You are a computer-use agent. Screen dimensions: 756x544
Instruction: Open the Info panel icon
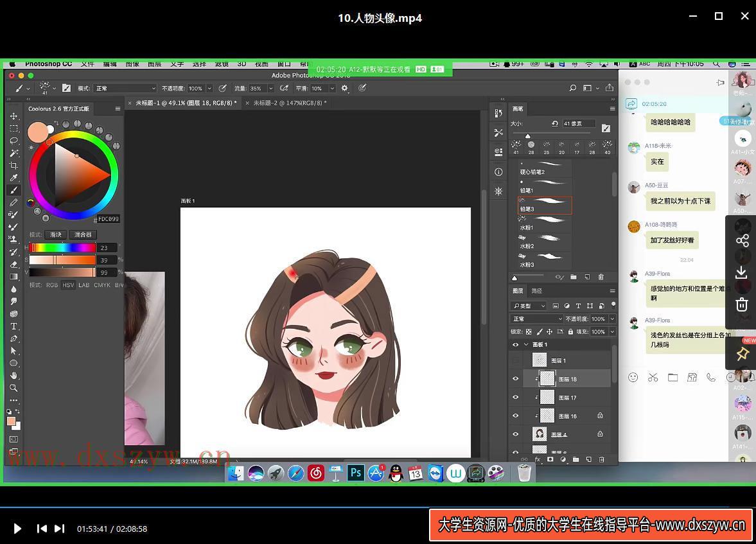point(498,171)
